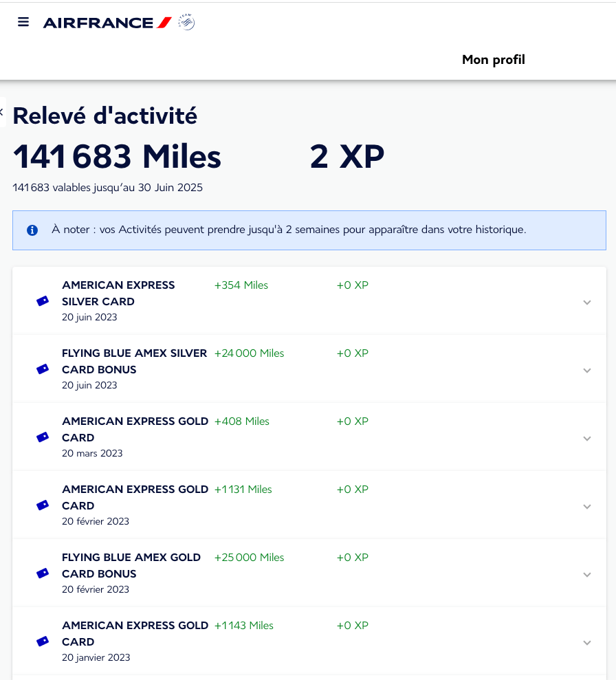Expand the +408 Miles Gold Card row

coord(587,439)
